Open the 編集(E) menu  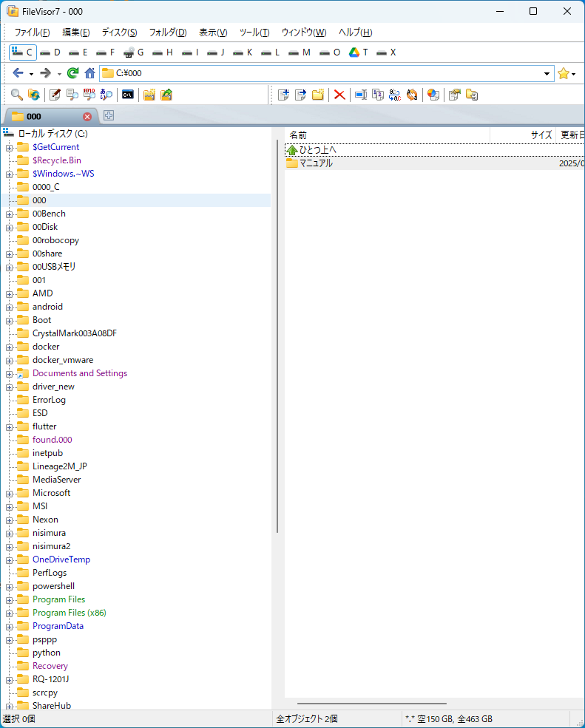[x=76, y=33]
